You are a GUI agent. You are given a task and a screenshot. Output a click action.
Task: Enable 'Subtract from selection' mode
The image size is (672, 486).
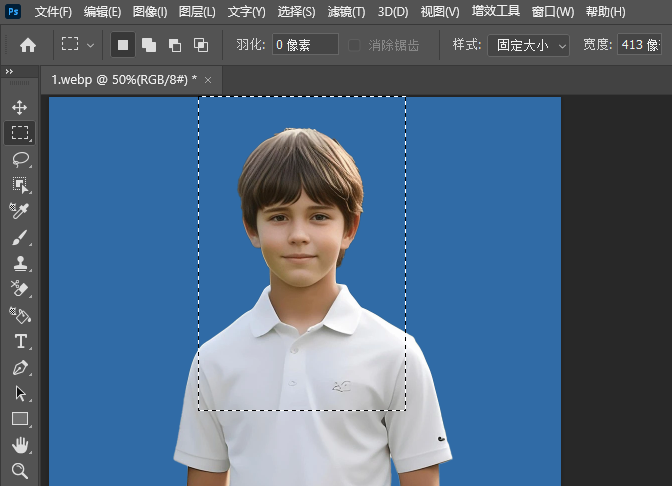click(175, 45)
